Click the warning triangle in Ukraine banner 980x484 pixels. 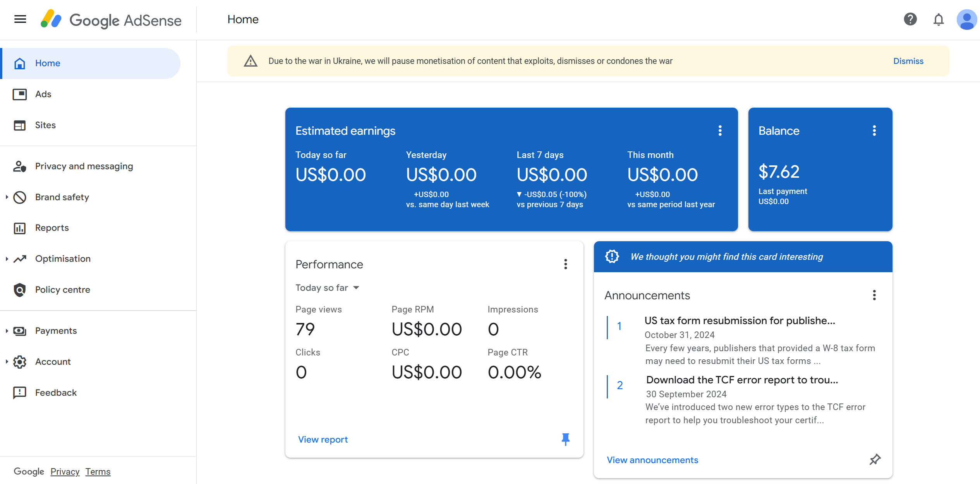coord(251,61)
